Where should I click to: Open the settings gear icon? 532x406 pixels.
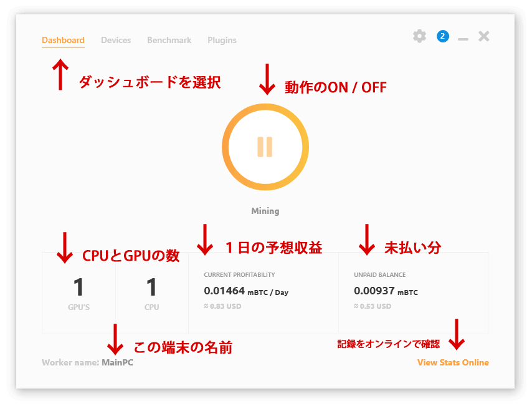click(x=419, y=36)
